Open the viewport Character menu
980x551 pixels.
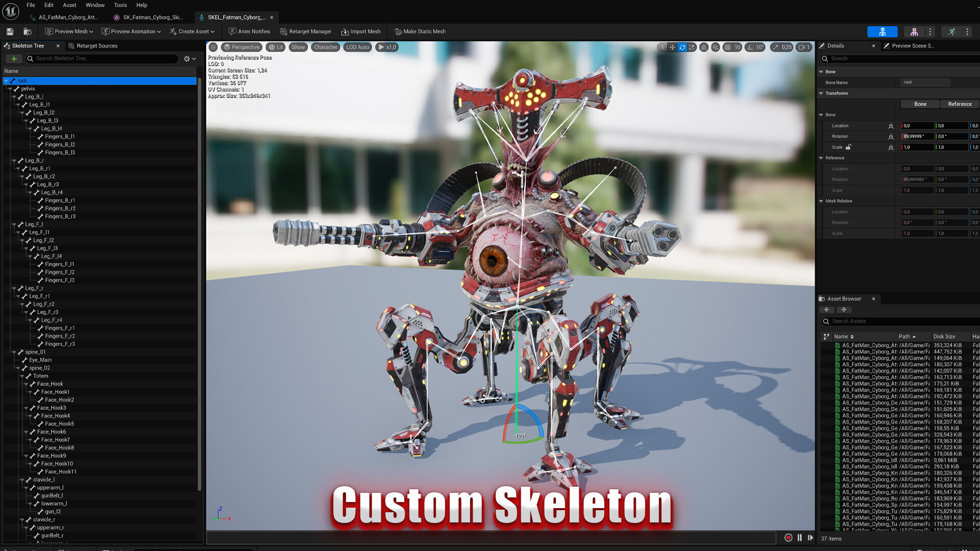pos(325,47)
